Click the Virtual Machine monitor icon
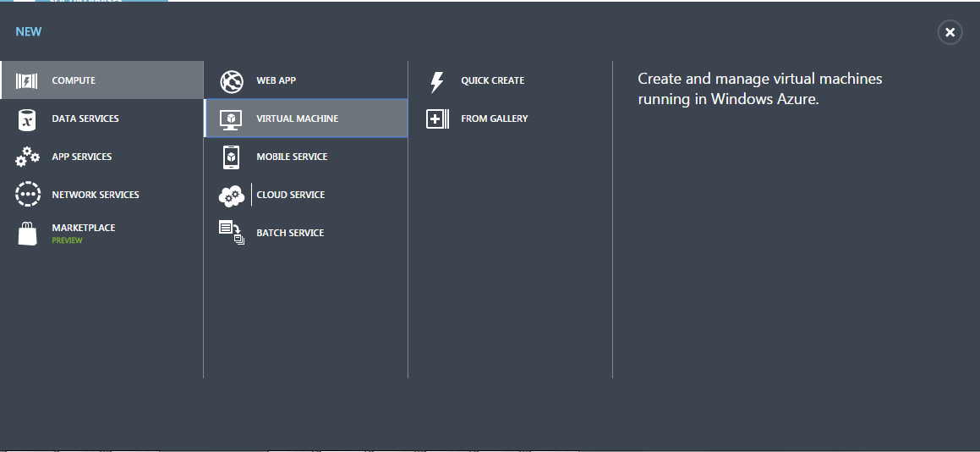The width and height of the screenshot is (980, 452). click(231, 119)
